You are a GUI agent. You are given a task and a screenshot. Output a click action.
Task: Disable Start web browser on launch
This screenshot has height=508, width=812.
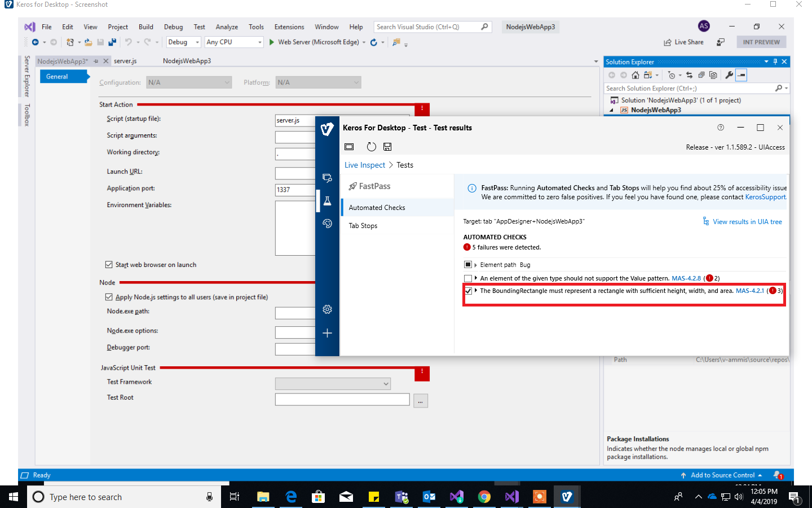pyautogui.click(x=108, y=264)
